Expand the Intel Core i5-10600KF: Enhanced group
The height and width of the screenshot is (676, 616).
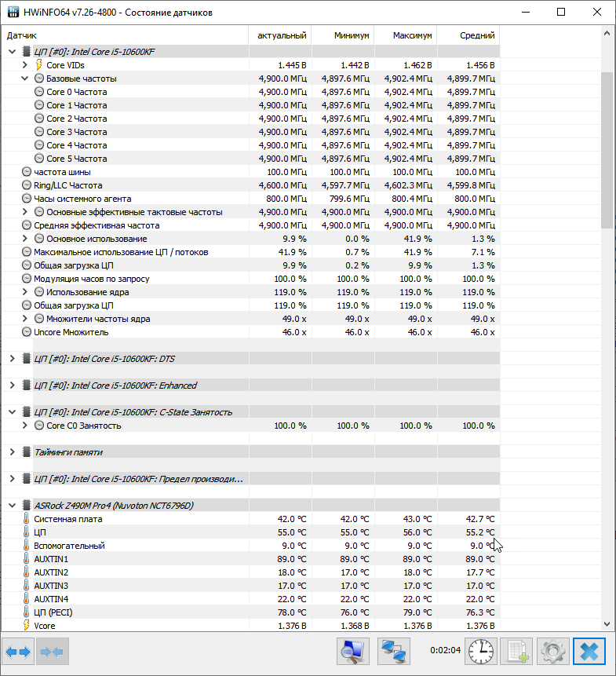(12, 385)
